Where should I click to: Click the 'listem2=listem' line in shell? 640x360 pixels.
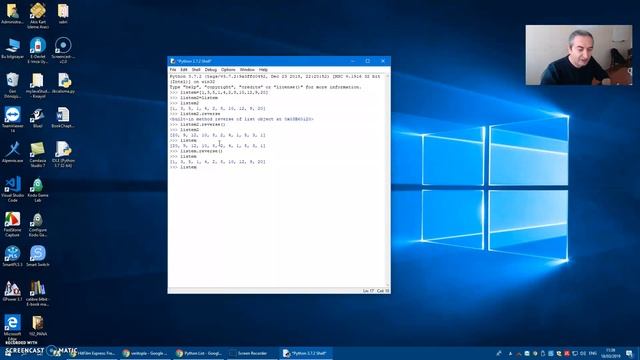pyautogui.click(x=194, y=98)
